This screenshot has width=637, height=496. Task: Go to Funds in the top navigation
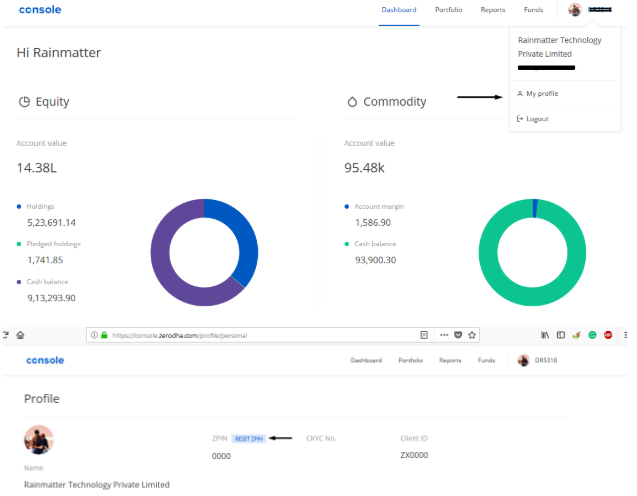(533, 10)
